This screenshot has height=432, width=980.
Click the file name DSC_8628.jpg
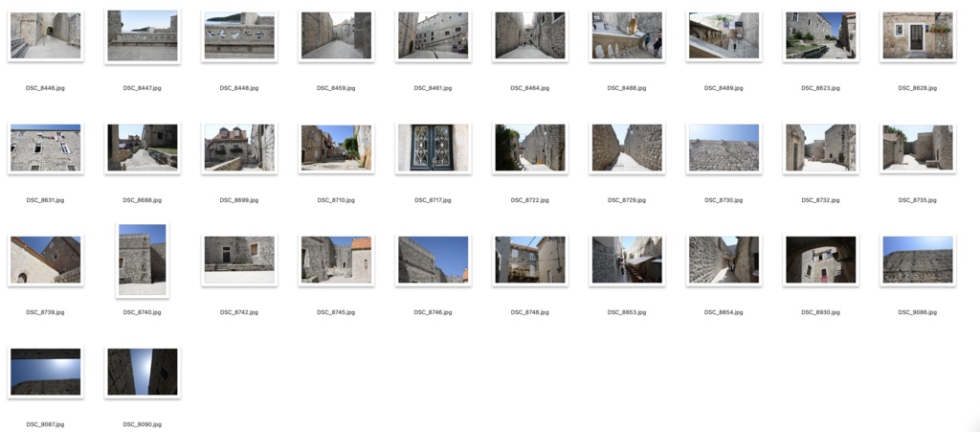918,88
